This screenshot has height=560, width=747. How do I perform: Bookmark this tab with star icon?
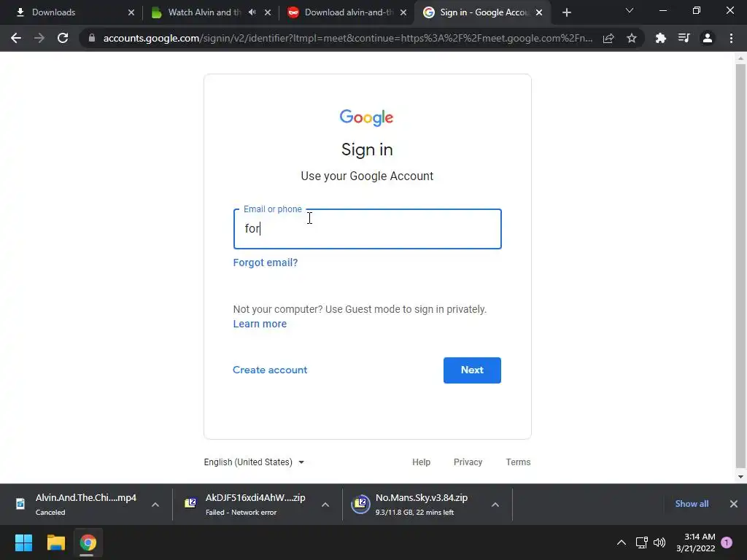tap(632, 38)
